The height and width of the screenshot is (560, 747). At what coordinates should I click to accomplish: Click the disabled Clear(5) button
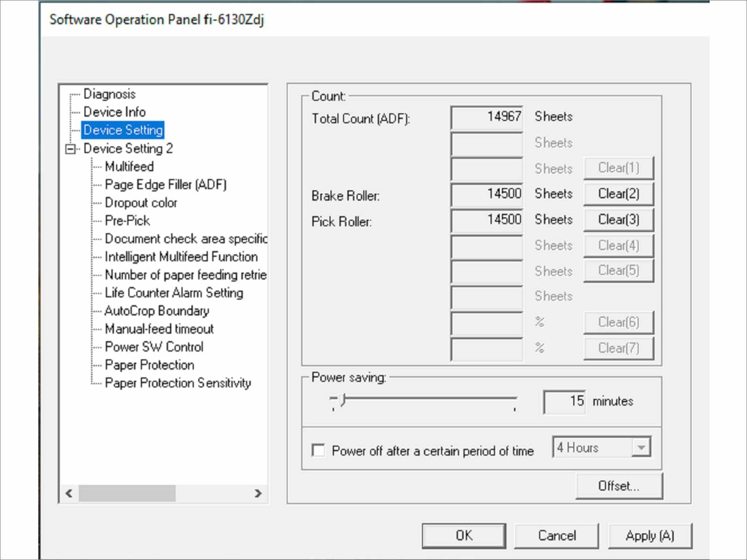tap(619, 271)
